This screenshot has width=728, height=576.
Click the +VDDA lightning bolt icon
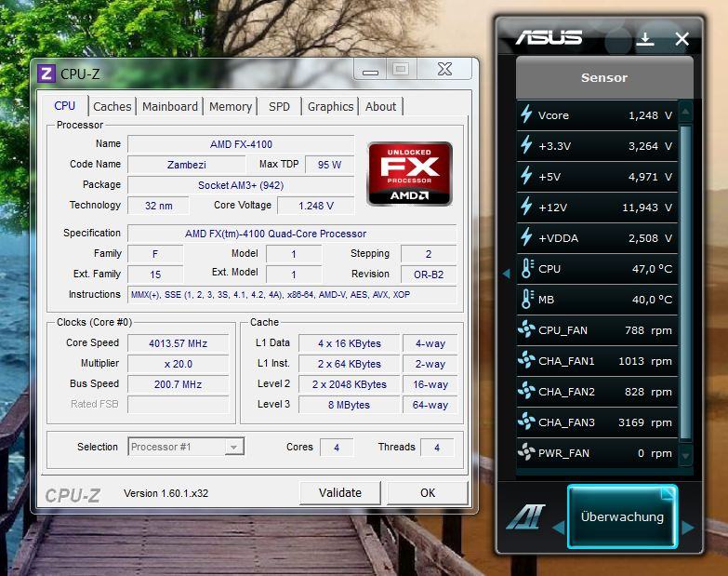[x=526, y=237]
